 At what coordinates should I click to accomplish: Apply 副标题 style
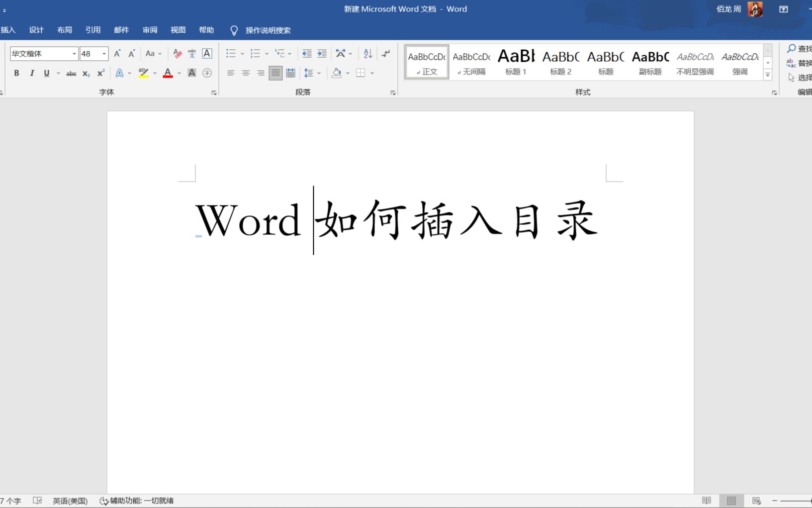pos(650,62)
